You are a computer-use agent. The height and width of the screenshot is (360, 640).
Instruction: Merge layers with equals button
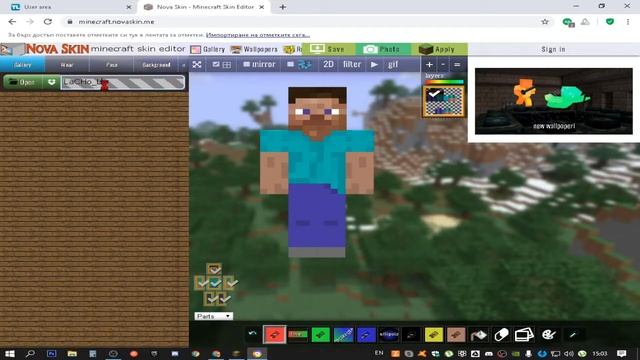coord(457,64)
